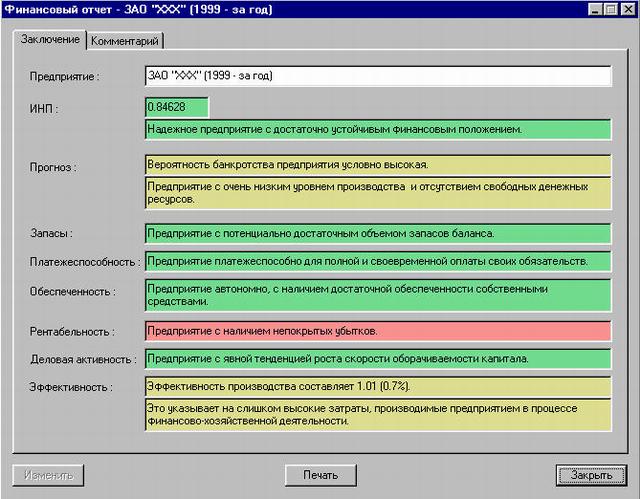Select the 'слишком высокие затраты' explanation field

[377, 415]
